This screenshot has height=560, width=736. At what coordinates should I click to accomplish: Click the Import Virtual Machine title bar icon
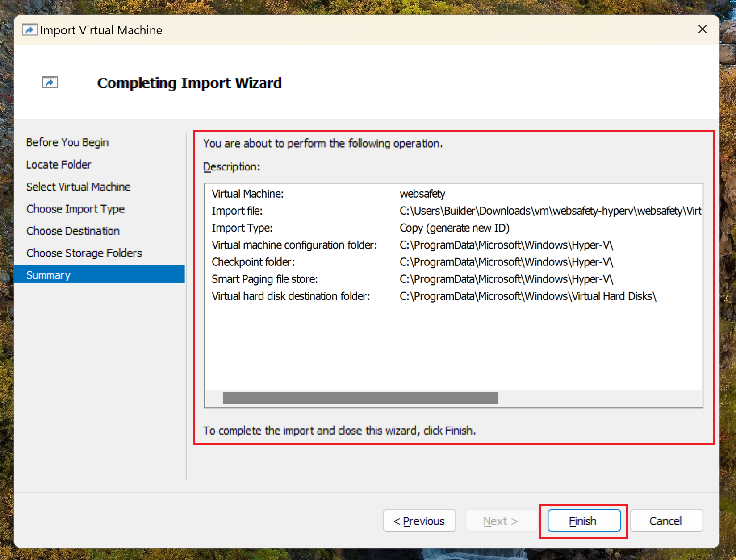pos(29,30)
